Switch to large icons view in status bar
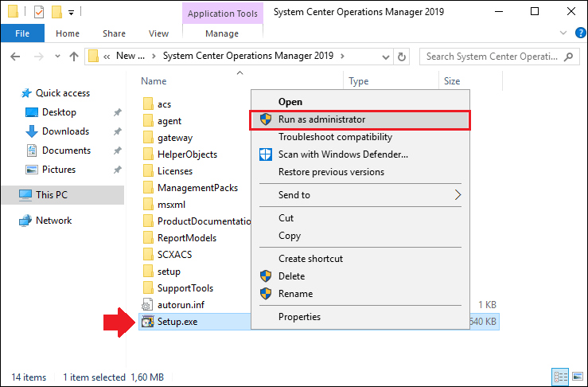Image resolution: width=588 pixels, height=387 pixels. click(578, 377)
